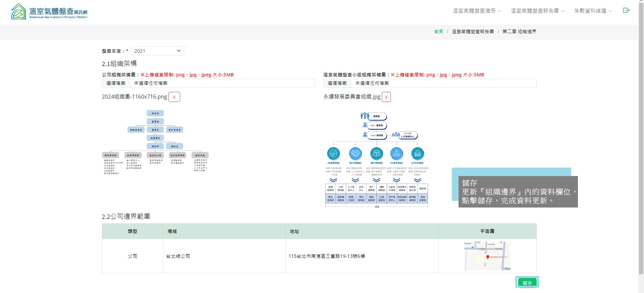Open the 溫室氣體盤查清冊 menu

click(477, 11)
